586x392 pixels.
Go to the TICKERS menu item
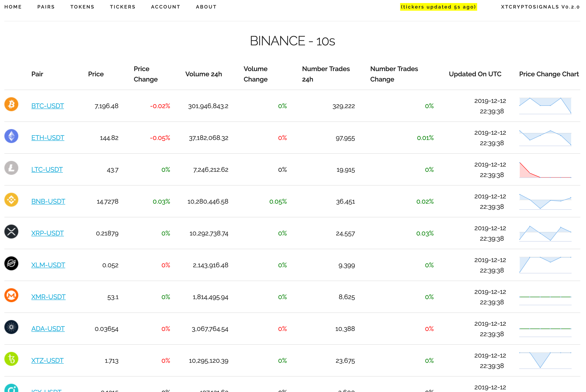pyautogui.click(x=123, y=7)
